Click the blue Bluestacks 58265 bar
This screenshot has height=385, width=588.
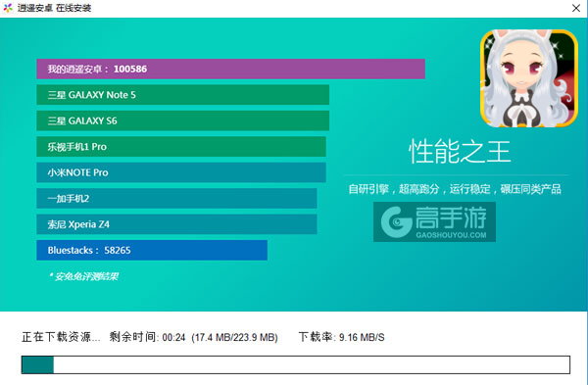[152, 250]
